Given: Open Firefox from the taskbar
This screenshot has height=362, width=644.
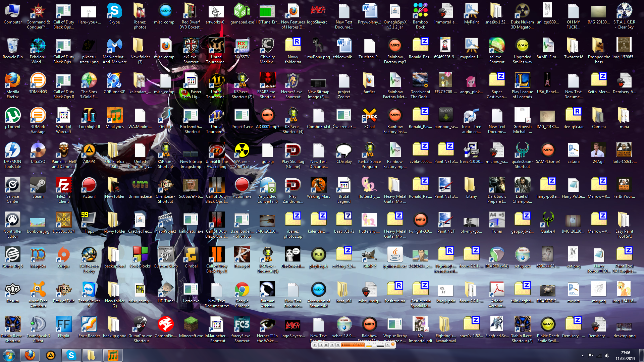Looking at the screenshot, I should (x=30, y=355).
